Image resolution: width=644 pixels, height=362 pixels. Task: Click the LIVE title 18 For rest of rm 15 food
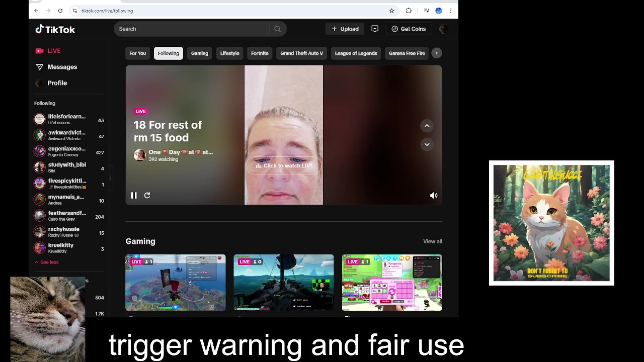[168, 131]
